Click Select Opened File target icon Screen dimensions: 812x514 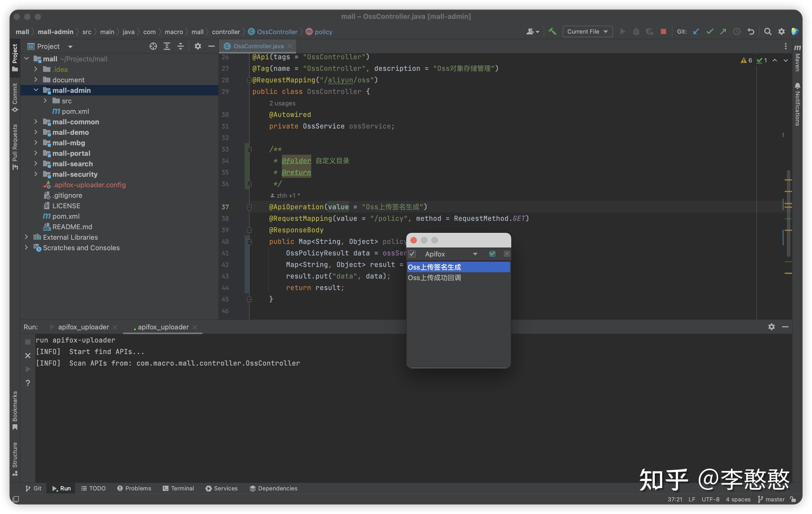click(153, 46)
